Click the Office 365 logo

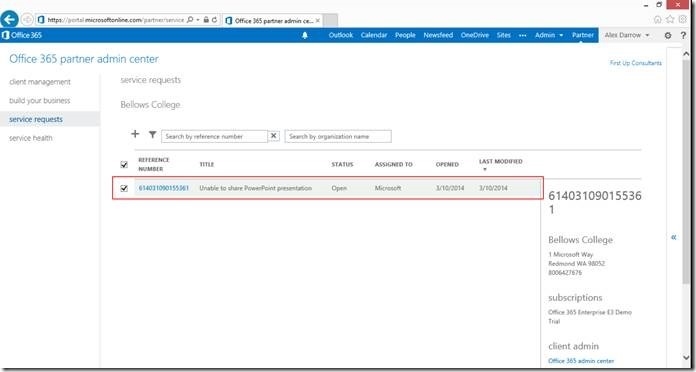click(22, 35)
